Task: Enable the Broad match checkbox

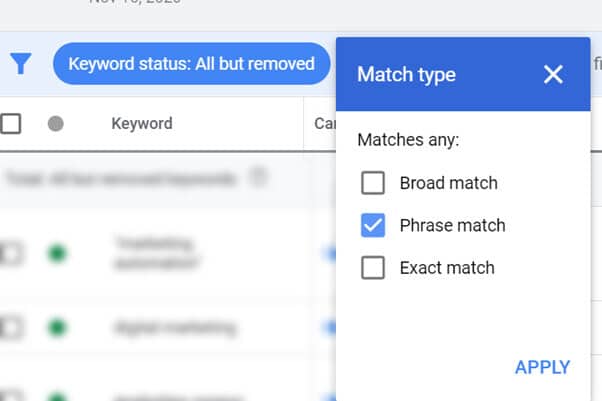Action: click(x=373, y=183)
